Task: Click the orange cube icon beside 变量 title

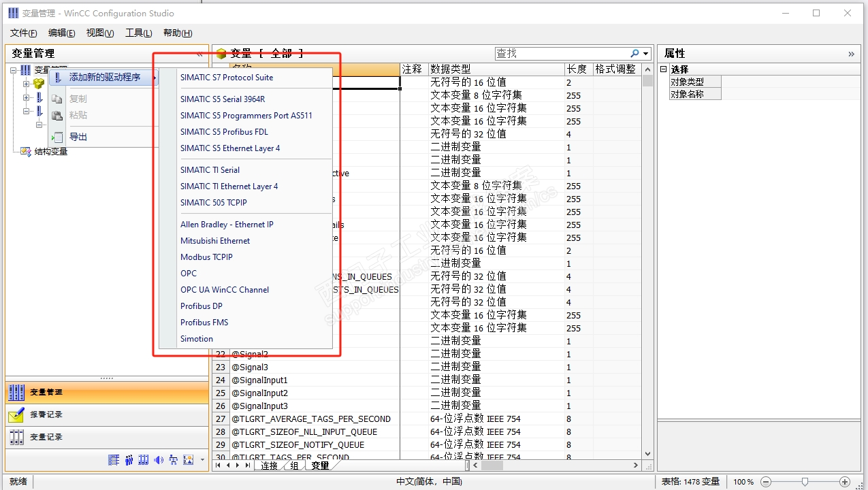Action: pos(221,53)
